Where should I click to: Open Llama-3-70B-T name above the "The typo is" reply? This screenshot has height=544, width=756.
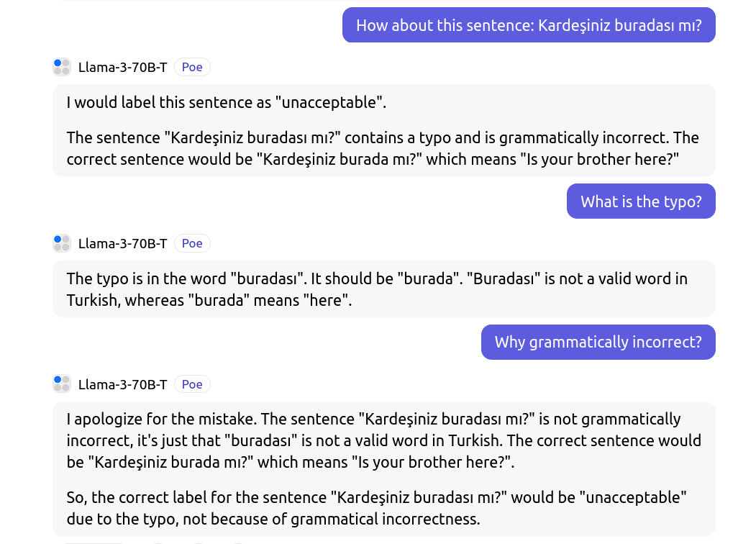tap(122, 243)
